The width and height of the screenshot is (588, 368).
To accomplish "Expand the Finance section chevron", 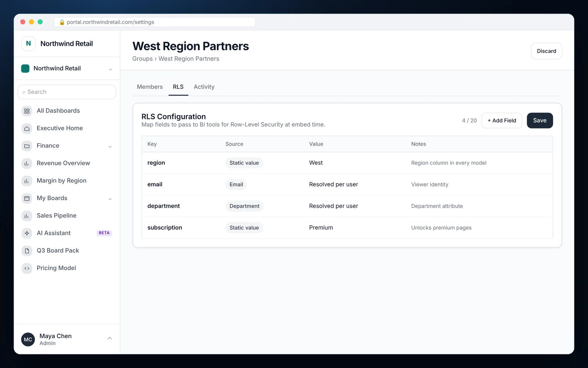I will 110,146.
